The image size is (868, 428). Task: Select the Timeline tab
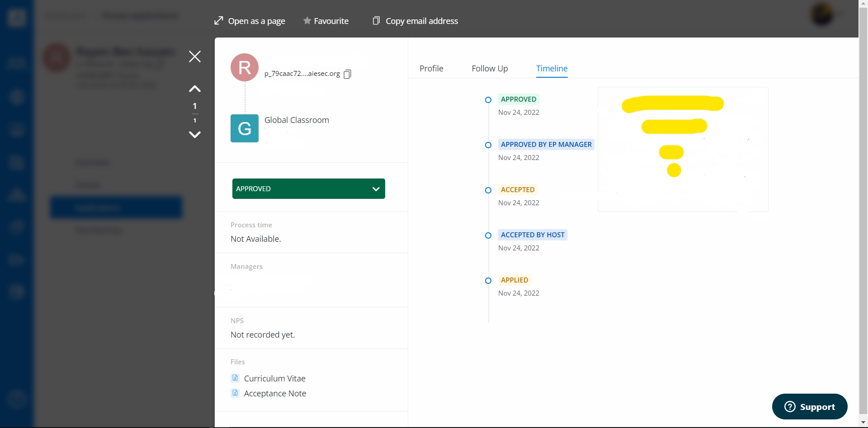(x=552, y=68)
